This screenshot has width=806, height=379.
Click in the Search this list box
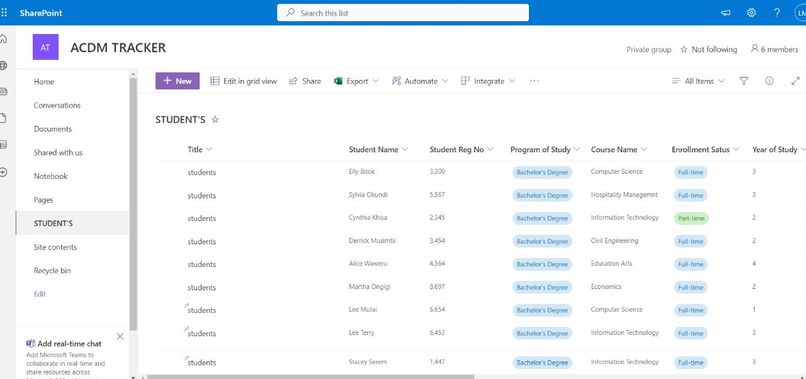pyautogui.click(x=402, y=13)
